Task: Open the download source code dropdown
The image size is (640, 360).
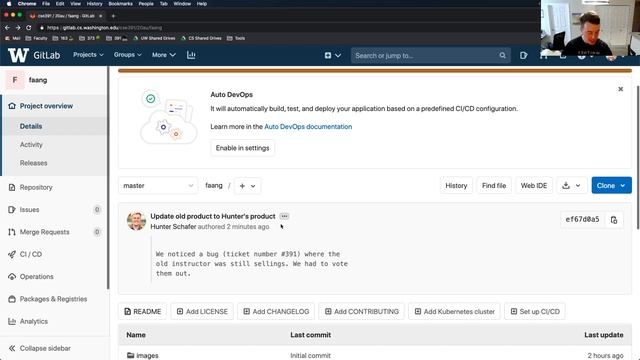Action: point(571,186)
